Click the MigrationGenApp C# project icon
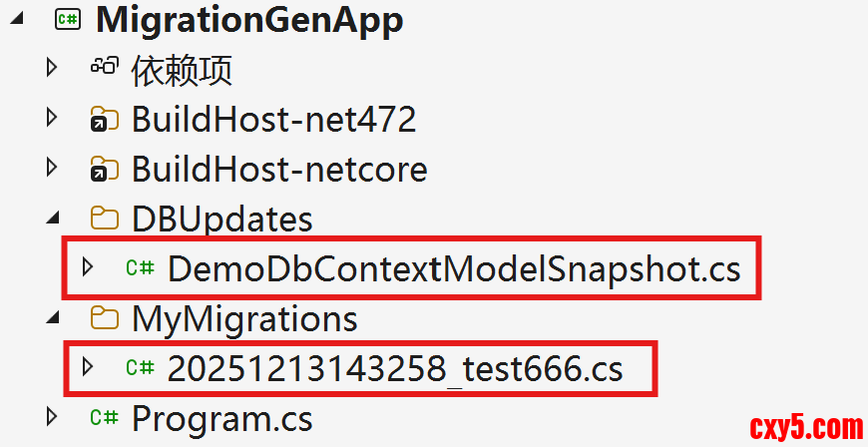This screenshot has height=447, width=868. pyautogui.click(x=68, y=20)
